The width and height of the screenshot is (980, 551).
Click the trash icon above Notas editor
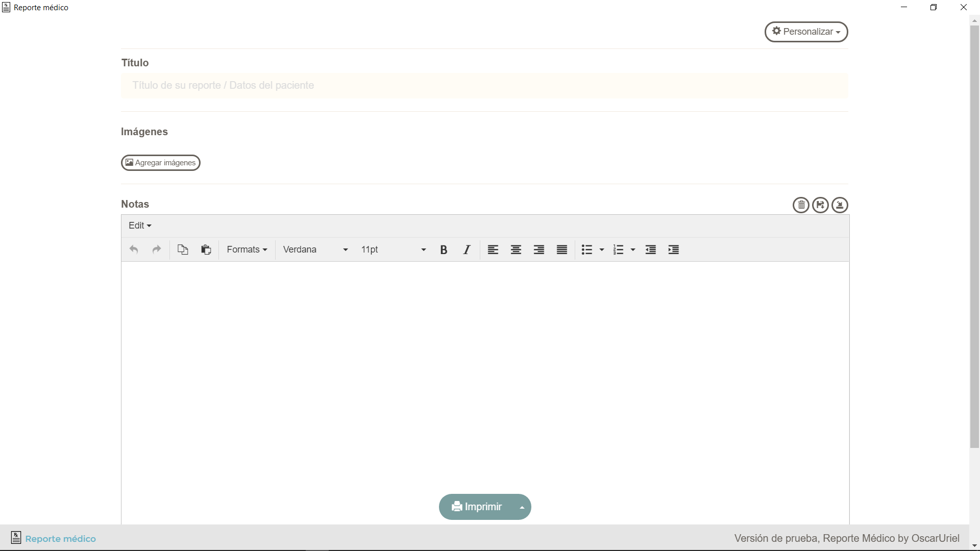coord(801,205)
